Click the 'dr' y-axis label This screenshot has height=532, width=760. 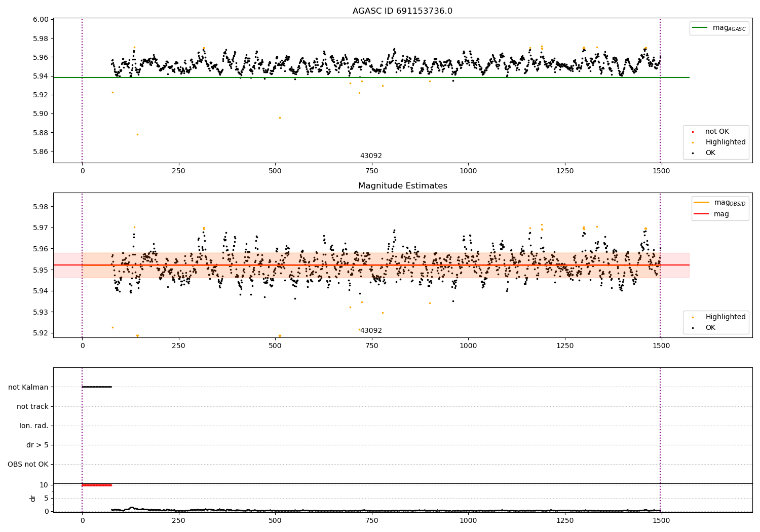[33, 498]
